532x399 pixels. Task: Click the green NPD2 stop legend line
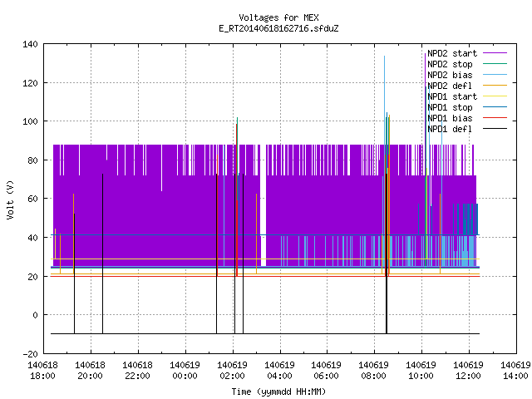[495, 64]
